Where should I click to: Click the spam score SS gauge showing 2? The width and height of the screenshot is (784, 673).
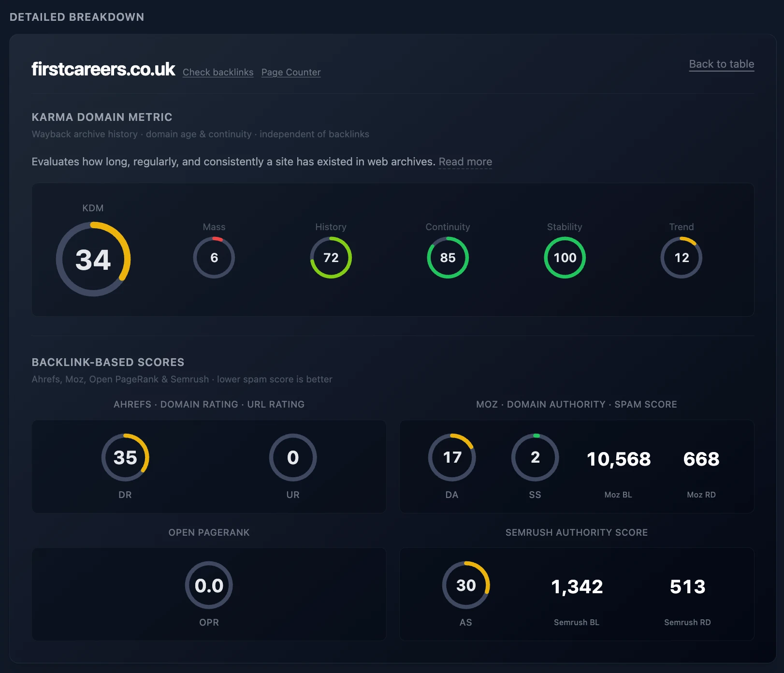(x=535, y=457)
